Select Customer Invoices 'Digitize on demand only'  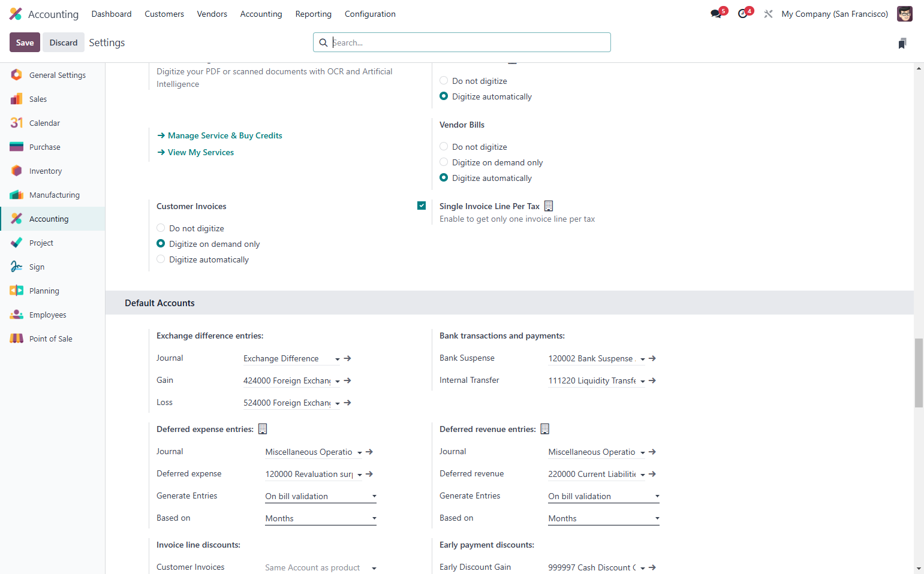(x=161, y=243)
